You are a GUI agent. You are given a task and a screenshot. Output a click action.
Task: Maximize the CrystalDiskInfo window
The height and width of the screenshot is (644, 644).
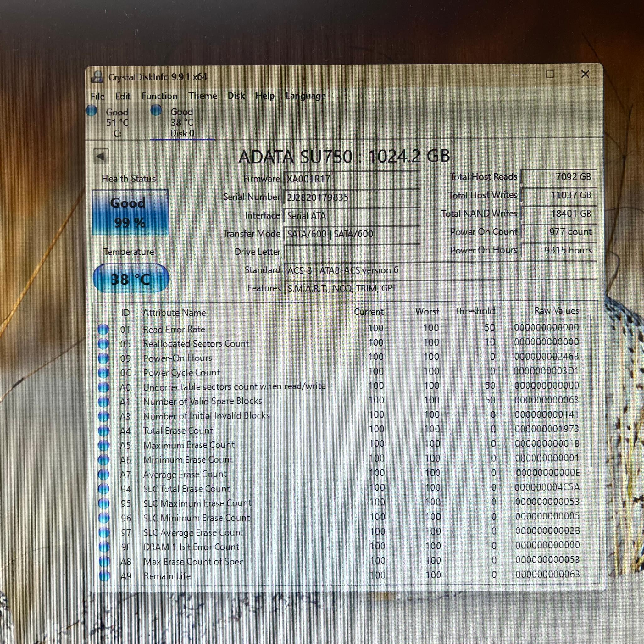click(549, 74)
